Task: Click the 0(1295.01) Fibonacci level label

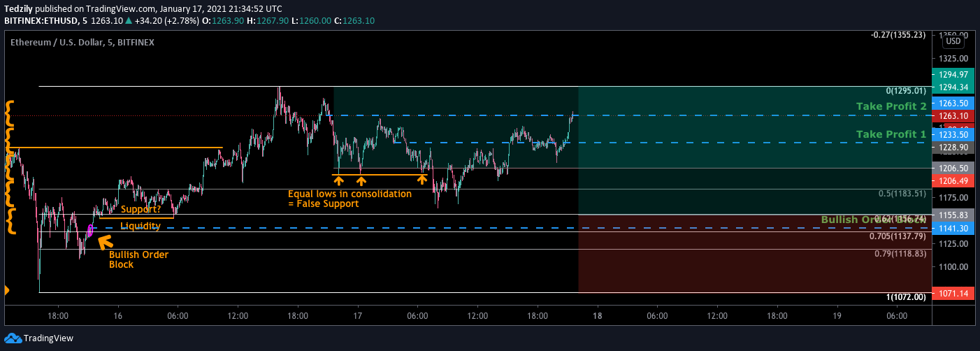Action: tap(906, 91)
